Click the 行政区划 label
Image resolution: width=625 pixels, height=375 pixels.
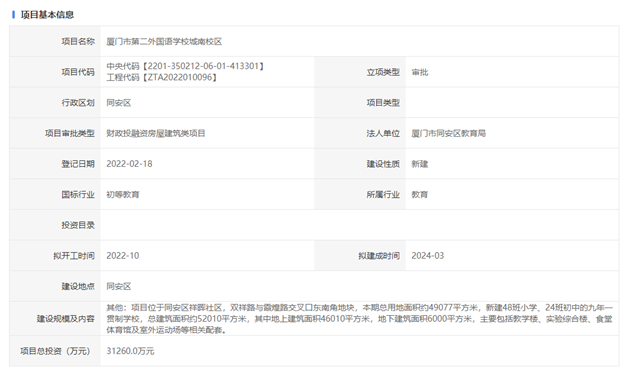[78, 103]
